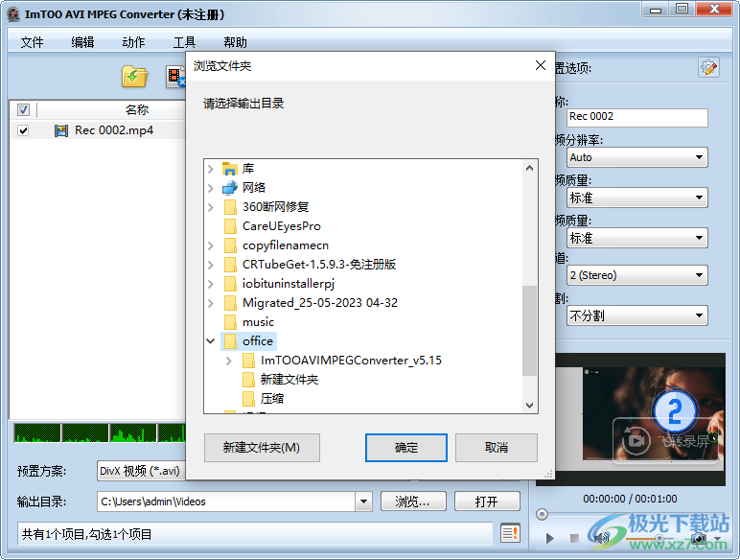
Task: Expand the copyfilenamecn folder
Action: pos(211,245)
